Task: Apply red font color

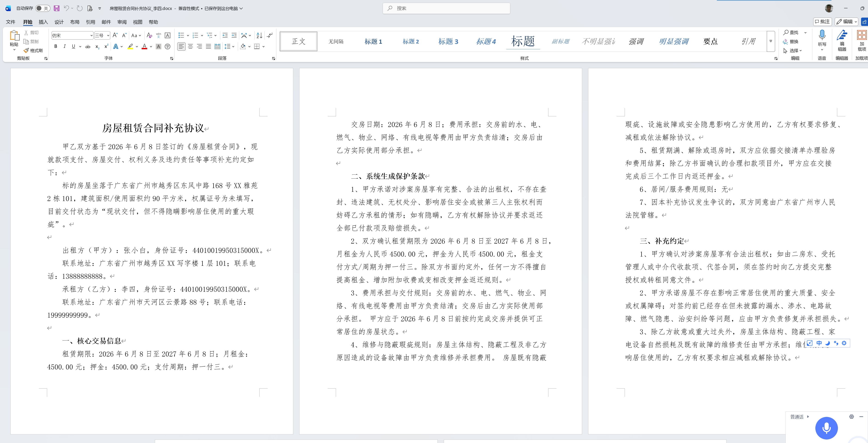Action: click(x=145, y=46)
